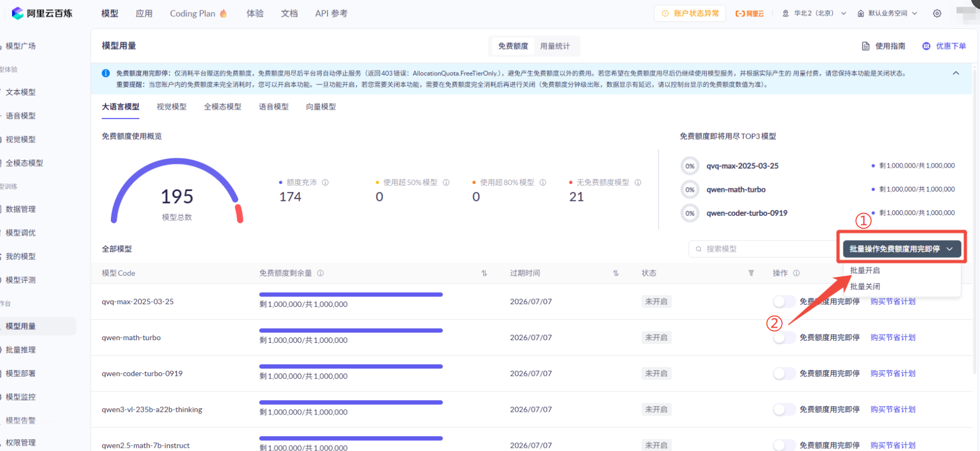Open API 参考 in top navigation
Image resolution: width=980 pixels, height=451 pixels.
coord(331,13)
